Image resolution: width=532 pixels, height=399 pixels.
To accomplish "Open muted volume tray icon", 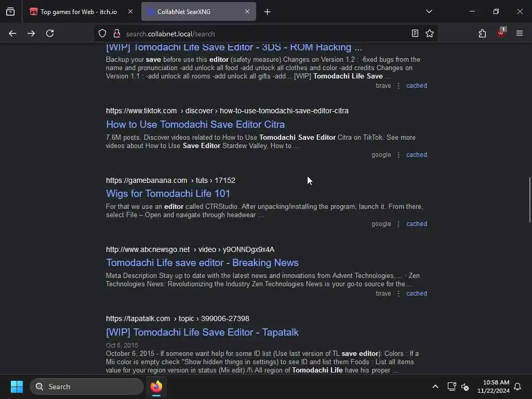I will pyautogui.click(x=465, y=387).
